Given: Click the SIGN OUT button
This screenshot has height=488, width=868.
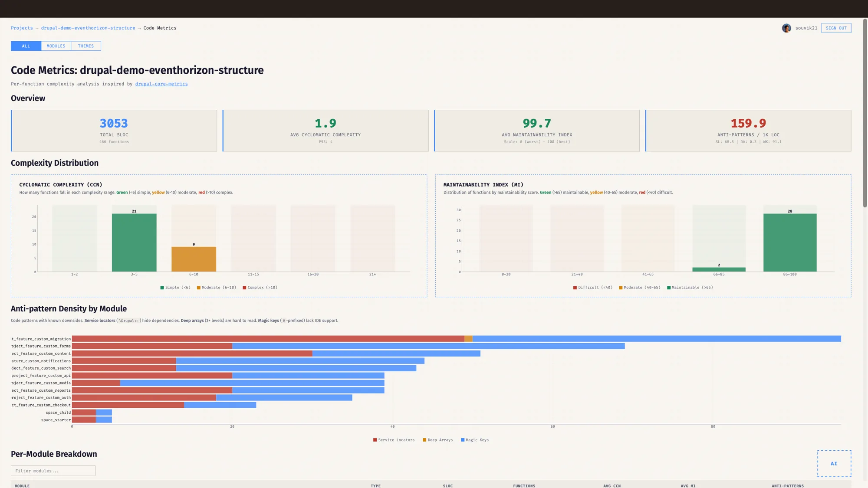Looking at the screenshot, I should pos(836,28).
